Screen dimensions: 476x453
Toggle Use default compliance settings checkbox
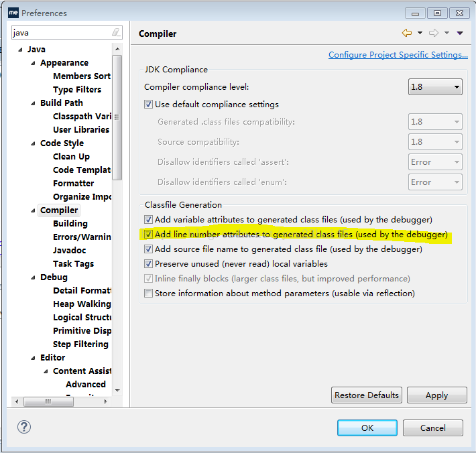[148, 105]
